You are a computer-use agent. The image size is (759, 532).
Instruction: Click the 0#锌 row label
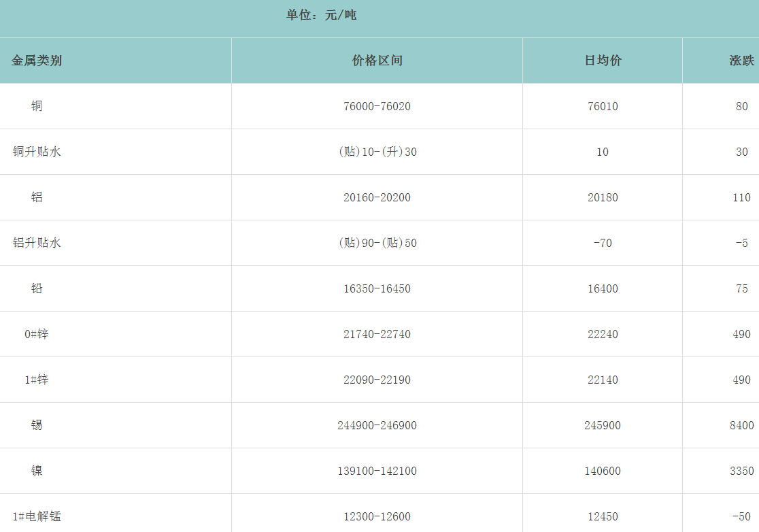coord(37,334)
